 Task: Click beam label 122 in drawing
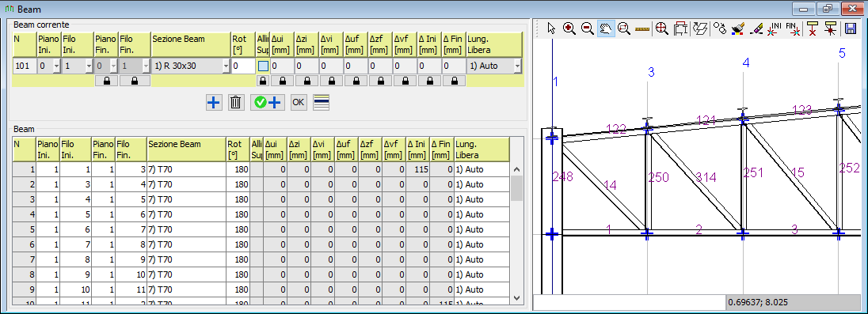pyautogui.click(x=616, y=130)
